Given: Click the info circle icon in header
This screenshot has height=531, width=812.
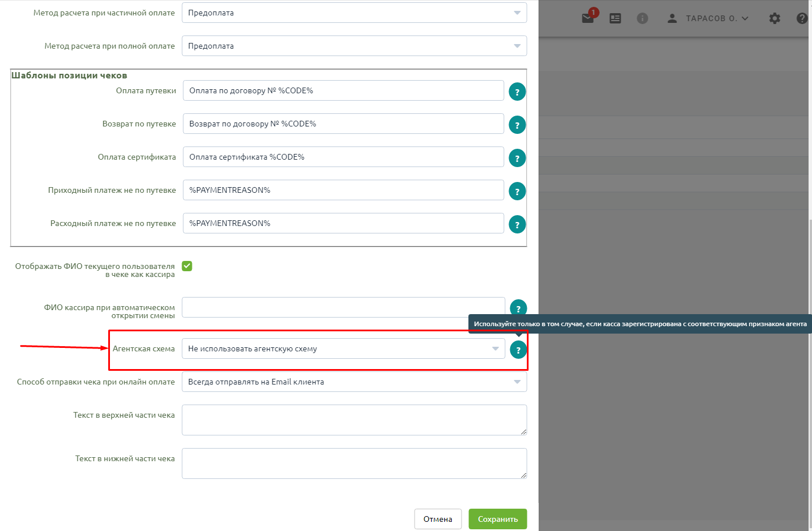Looking at the screenshot, I should pyautogui.click(x=642, y=18).
